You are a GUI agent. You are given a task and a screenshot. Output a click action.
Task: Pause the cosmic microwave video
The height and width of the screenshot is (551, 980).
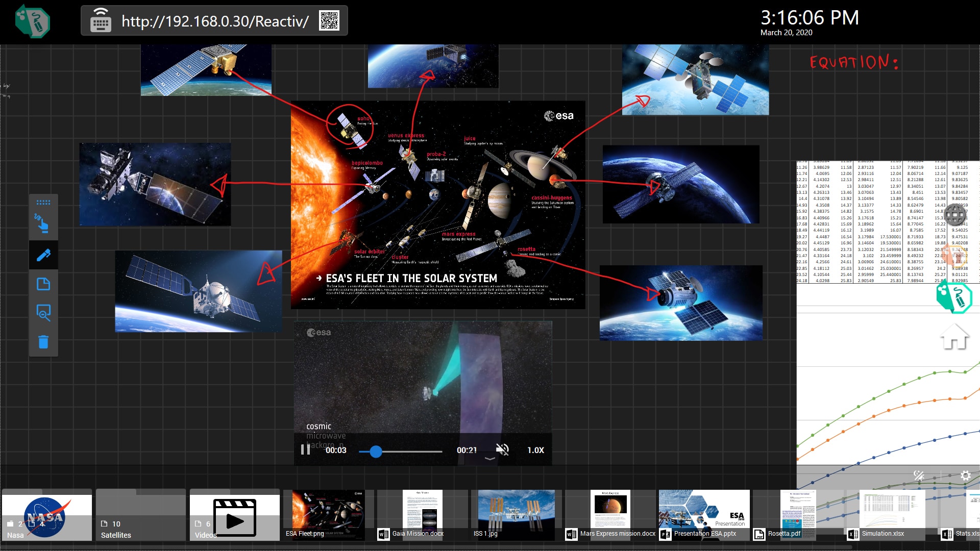[x=305, y=449]
